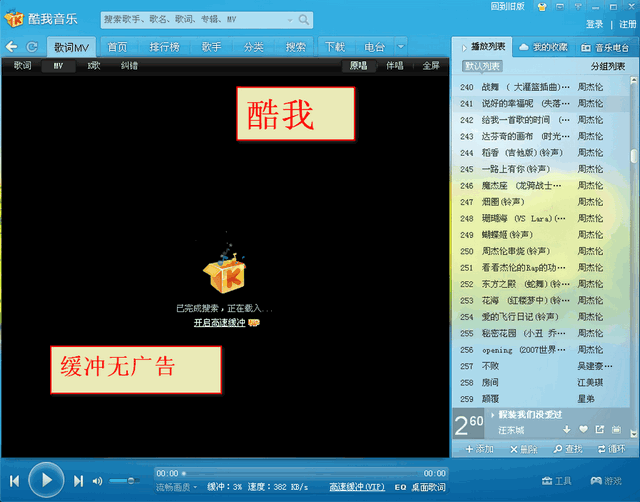Screen dimensions: 640x502
Task: Share the current song icon
Action: coord(600,429)
